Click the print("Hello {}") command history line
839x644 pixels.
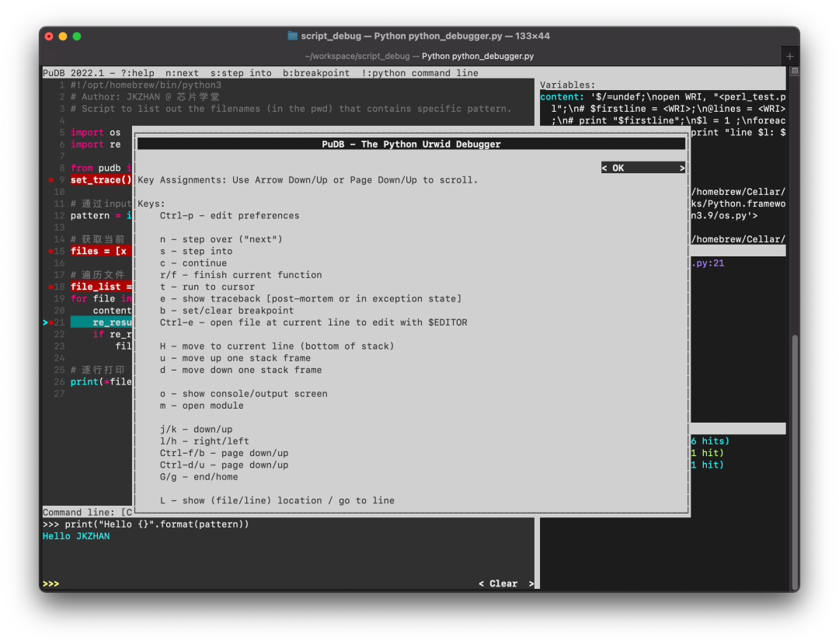tap(145, 524)
